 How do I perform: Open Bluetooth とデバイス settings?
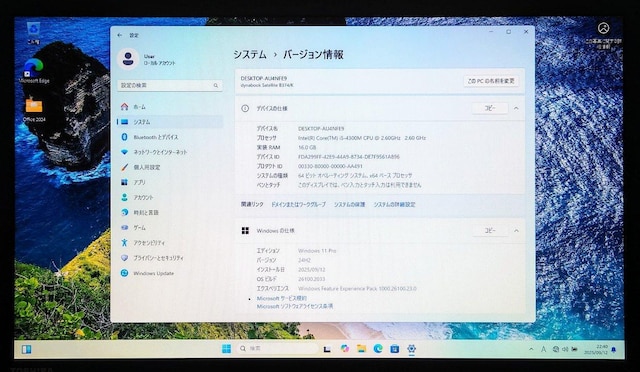(170, 137)
